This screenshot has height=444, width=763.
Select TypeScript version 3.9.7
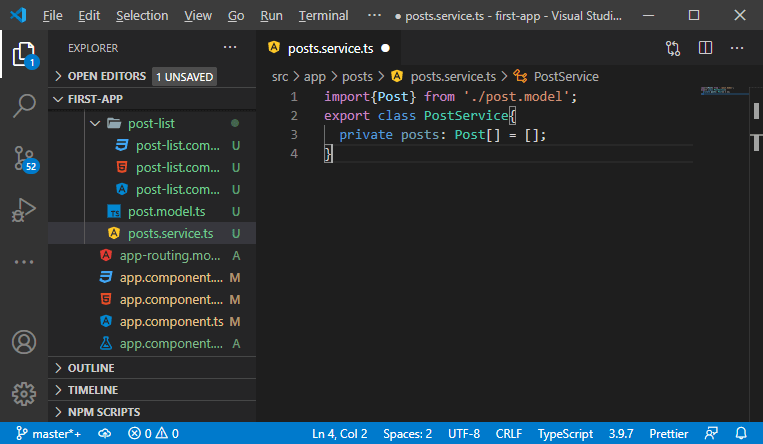621,433
